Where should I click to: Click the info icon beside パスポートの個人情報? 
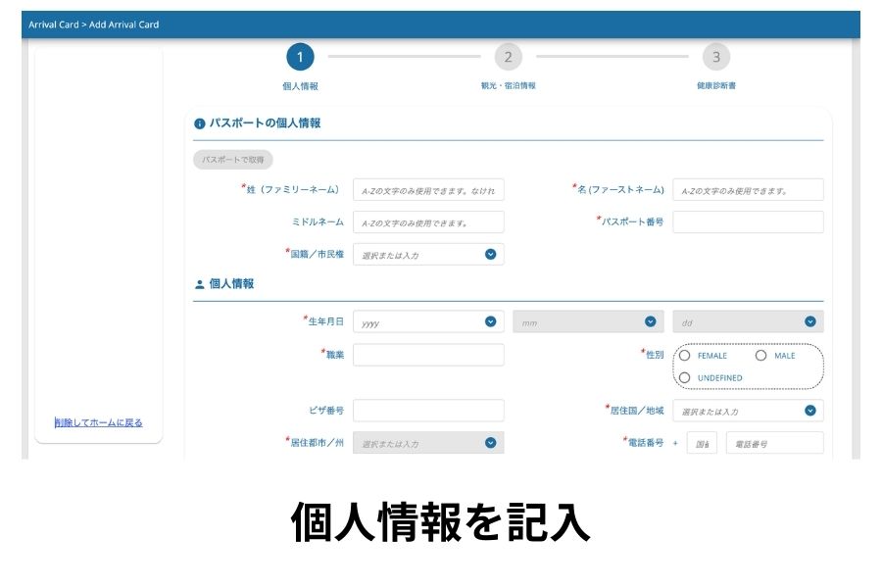pyautogui.click(x=200, y=124)
